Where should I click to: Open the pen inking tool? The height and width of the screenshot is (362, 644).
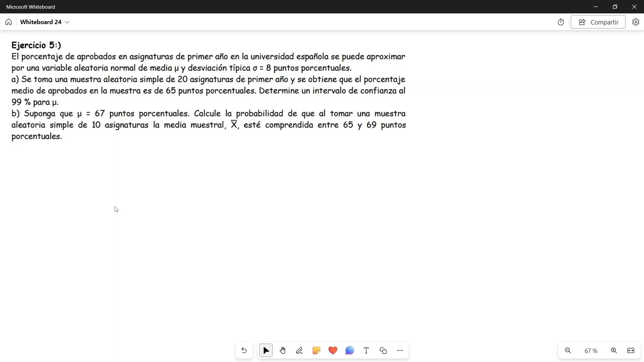click(x=299, y=351)
